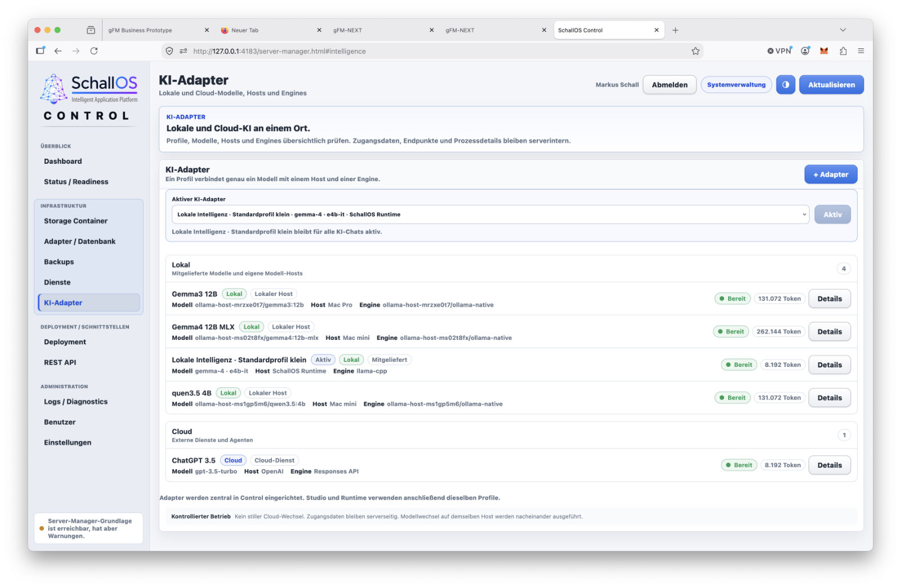The height and width of the screenshot is (588, 901).
Task: Click the Systemverwaltung button
Action: (x=736, y=85)
